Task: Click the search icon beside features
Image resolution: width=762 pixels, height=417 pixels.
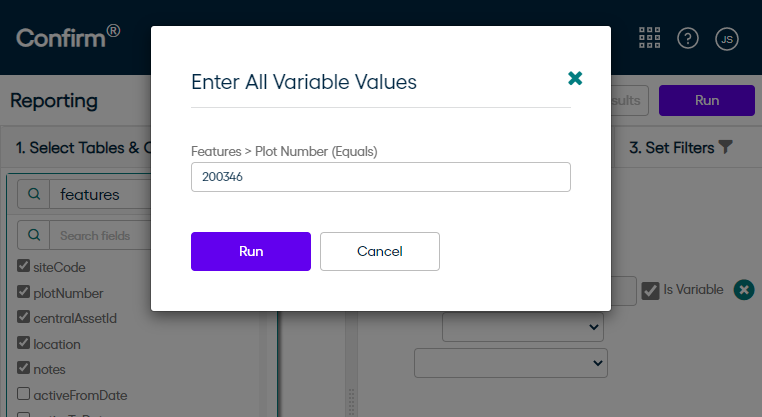Action: pyautogui.click(x=34, y=194)
